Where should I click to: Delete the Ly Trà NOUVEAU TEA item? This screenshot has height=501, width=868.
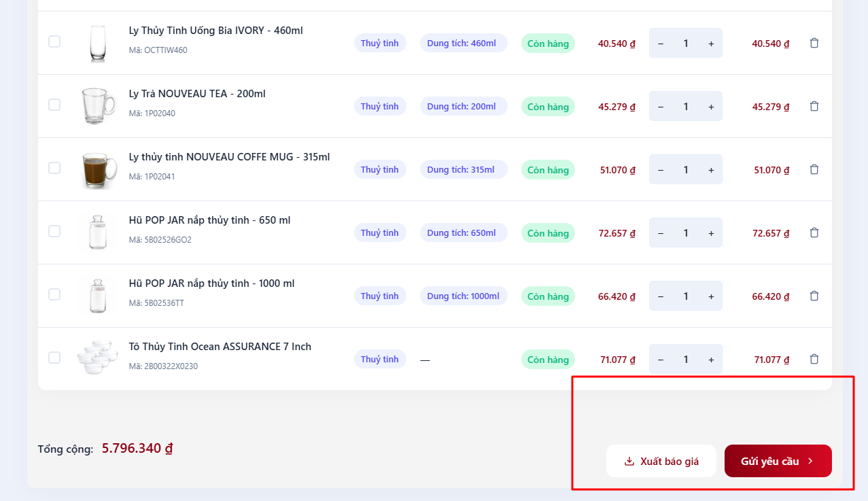pyautogui.click(x=814, y=106)
